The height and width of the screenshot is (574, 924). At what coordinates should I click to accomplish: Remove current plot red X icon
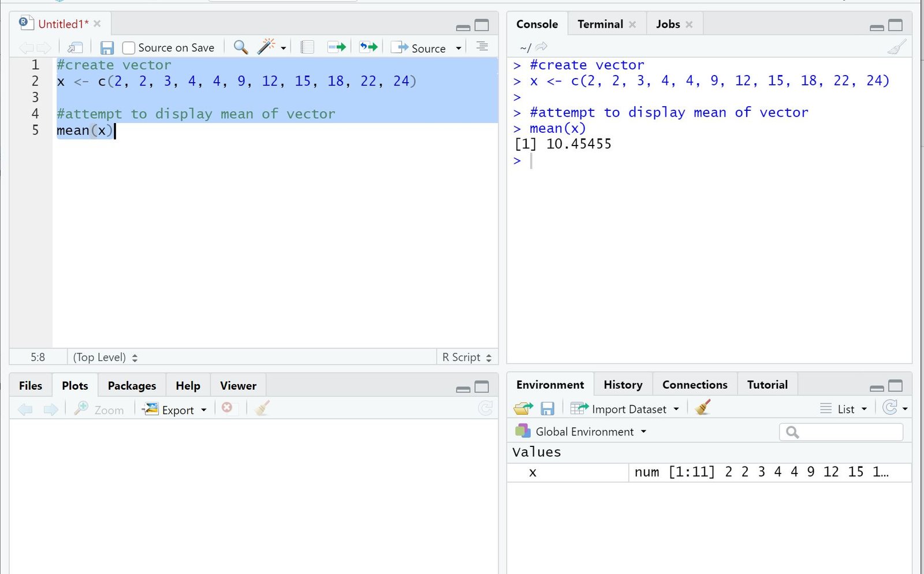(x=227, y=408)
